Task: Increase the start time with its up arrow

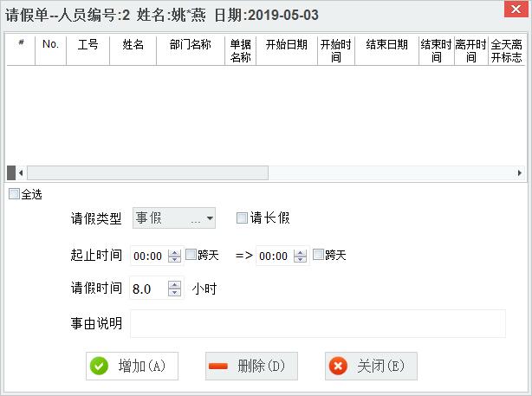Action: pyautogui.click(x=174, y=252)
